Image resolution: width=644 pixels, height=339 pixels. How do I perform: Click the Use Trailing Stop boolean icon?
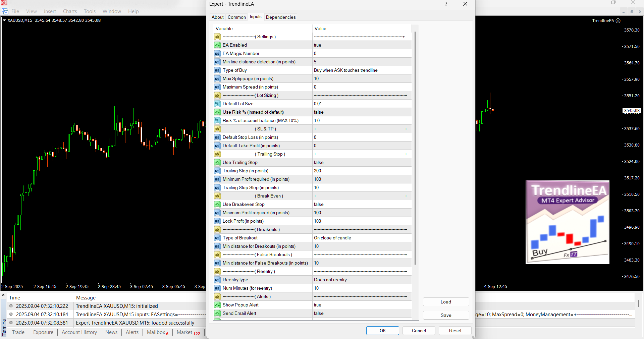click(217, 162)
